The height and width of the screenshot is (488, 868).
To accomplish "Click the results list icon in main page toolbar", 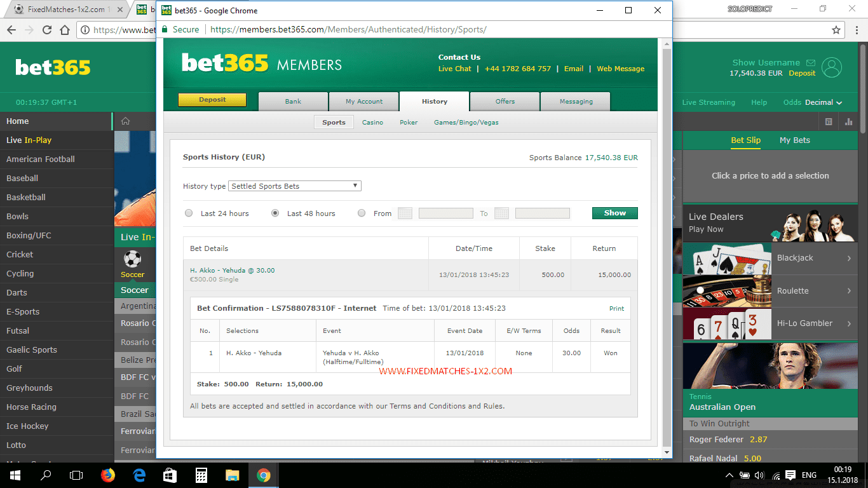I will 829,121.
